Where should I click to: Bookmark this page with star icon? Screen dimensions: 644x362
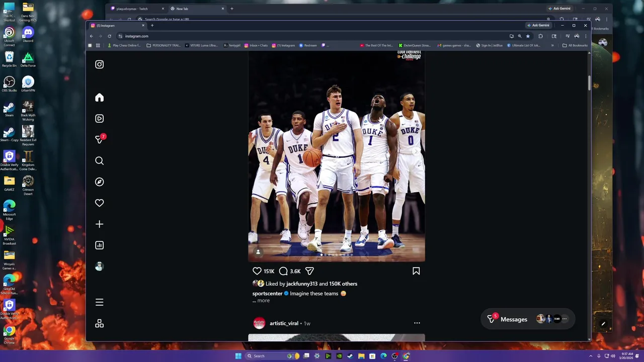click(x=528, y=36)
